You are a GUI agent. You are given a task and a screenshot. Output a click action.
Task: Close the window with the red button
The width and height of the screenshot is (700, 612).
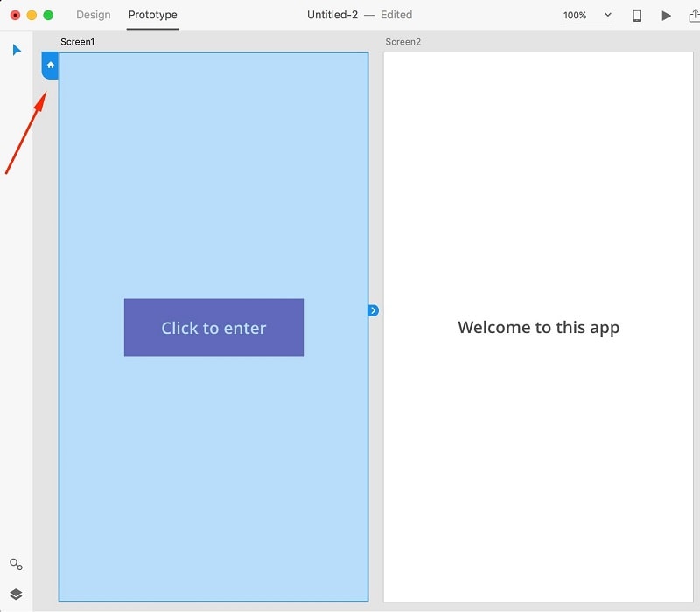coord(15,15)
